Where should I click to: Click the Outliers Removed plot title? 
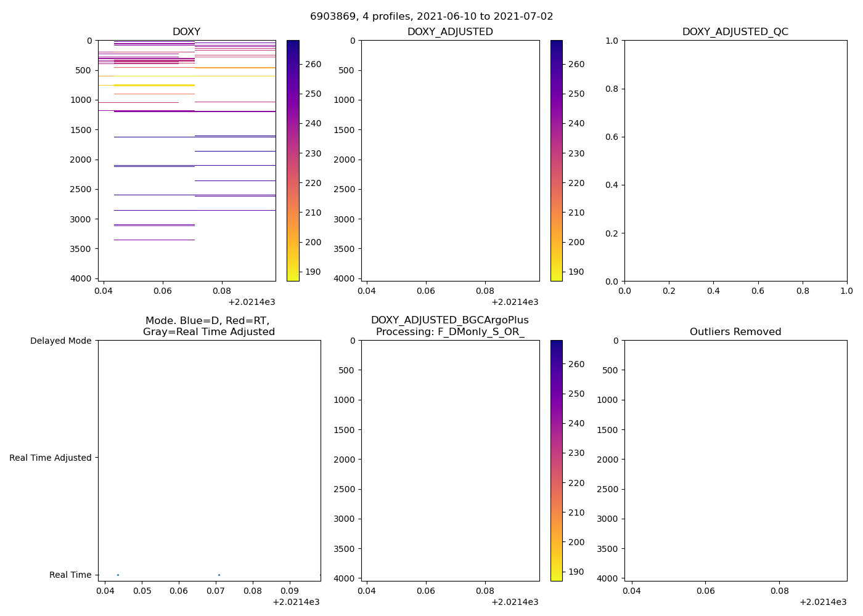735,332
